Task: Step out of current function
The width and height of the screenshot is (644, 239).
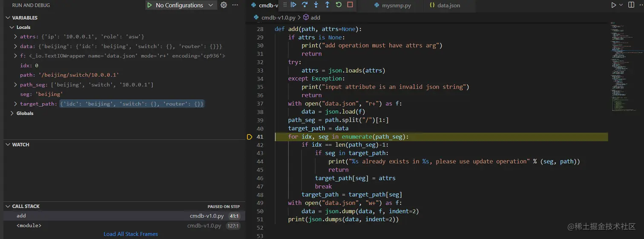Action: [x=327, y=5]
